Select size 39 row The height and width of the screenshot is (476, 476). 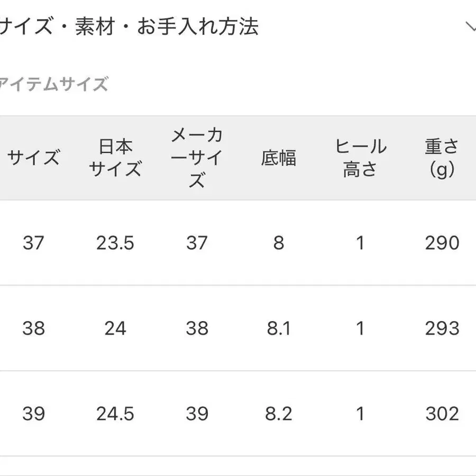pos(33,414)
